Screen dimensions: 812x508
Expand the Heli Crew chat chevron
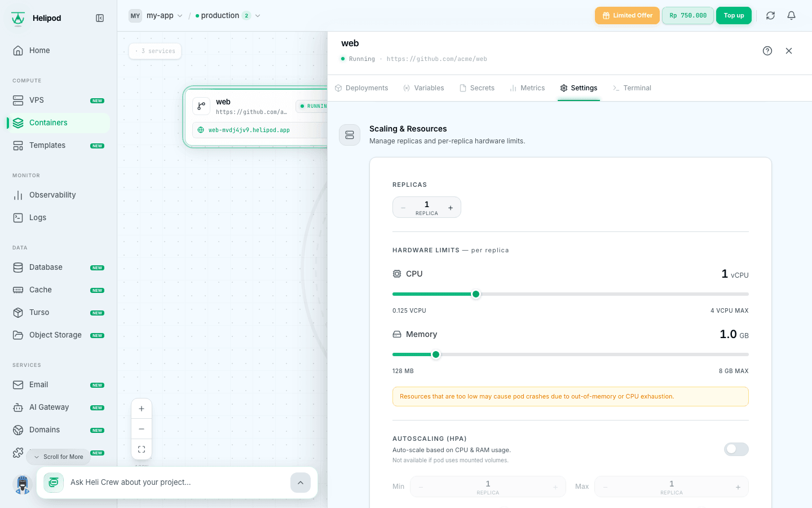point(301,483)
